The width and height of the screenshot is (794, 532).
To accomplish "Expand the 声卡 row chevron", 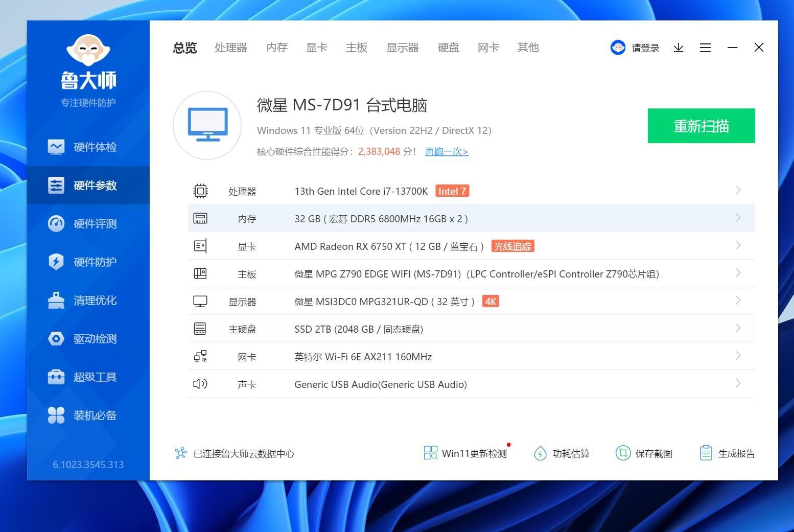I will pos(738,383).
